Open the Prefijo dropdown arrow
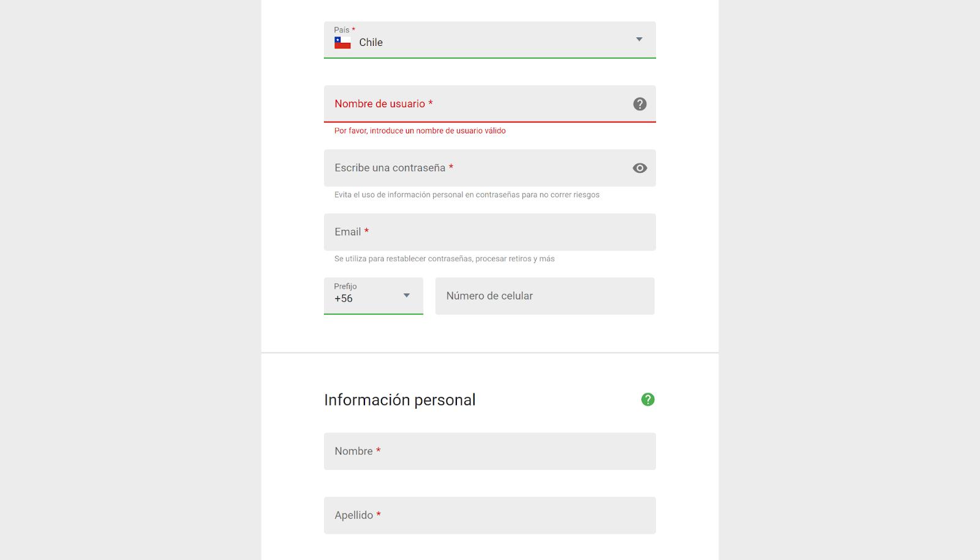 [406, 295]
